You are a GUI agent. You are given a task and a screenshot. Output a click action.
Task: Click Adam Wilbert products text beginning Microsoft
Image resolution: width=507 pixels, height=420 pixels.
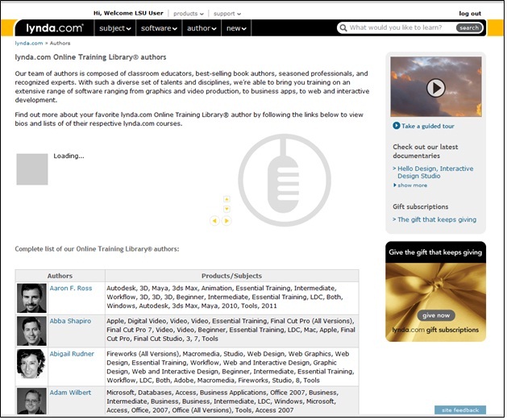pos(222,401)
